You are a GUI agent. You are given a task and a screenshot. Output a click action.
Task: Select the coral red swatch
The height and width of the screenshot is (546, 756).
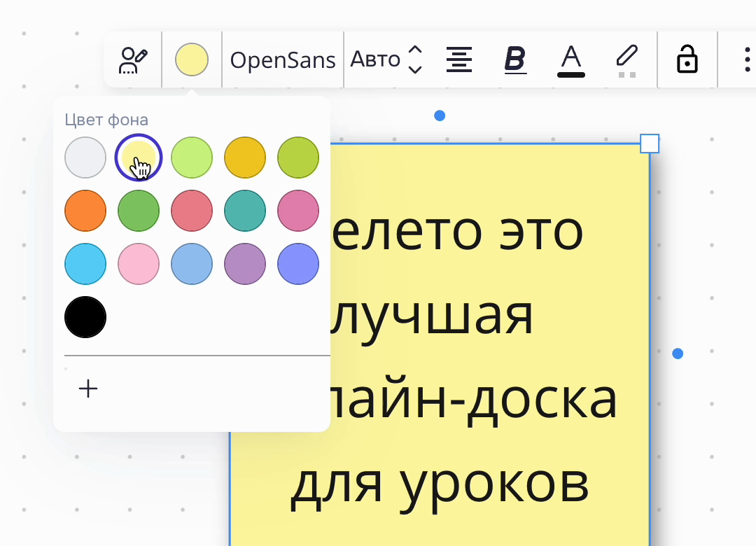192,211
